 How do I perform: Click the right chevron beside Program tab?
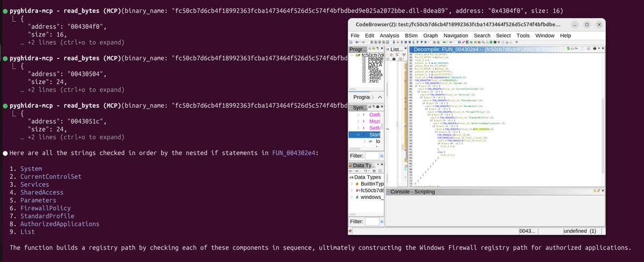click(x=373, y=97)
